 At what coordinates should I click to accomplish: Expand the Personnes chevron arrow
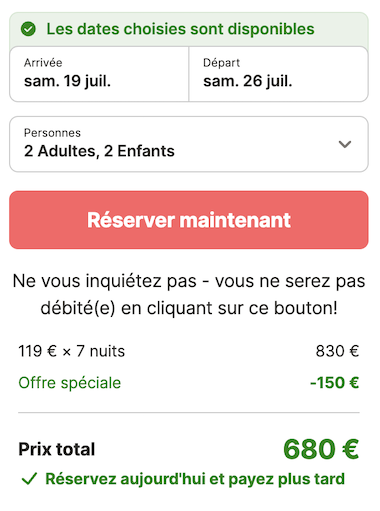[345, 144]
